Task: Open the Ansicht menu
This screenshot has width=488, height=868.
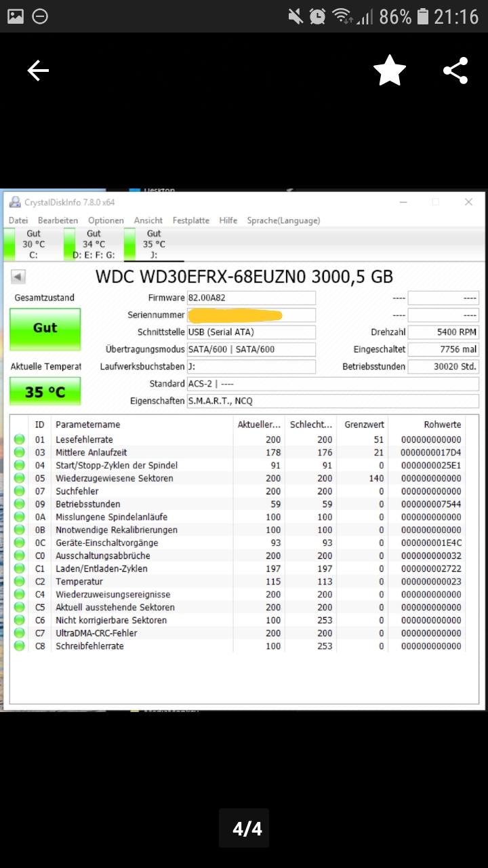Action: [x=148, y=220]
